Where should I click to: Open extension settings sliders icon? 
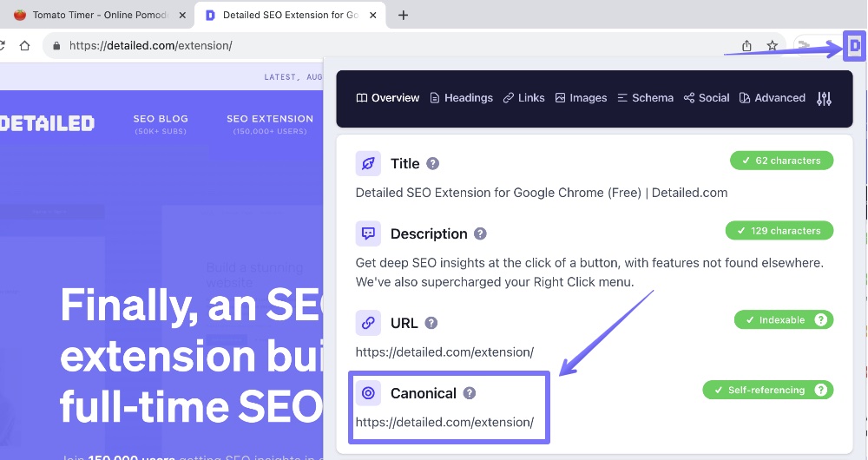coord(824,99)
